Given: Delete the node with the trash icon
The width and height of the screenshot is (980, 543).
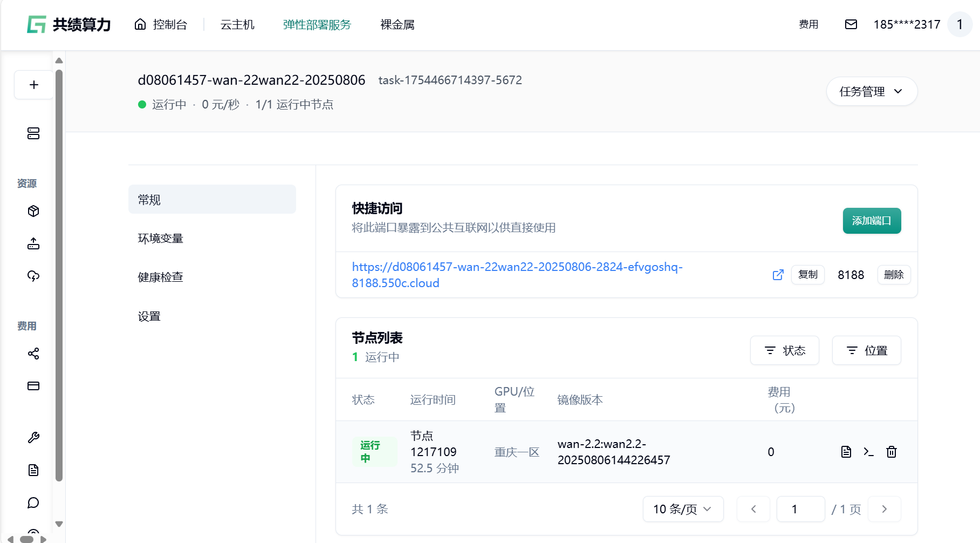Looking at the screenshot, I should (891, 452).
